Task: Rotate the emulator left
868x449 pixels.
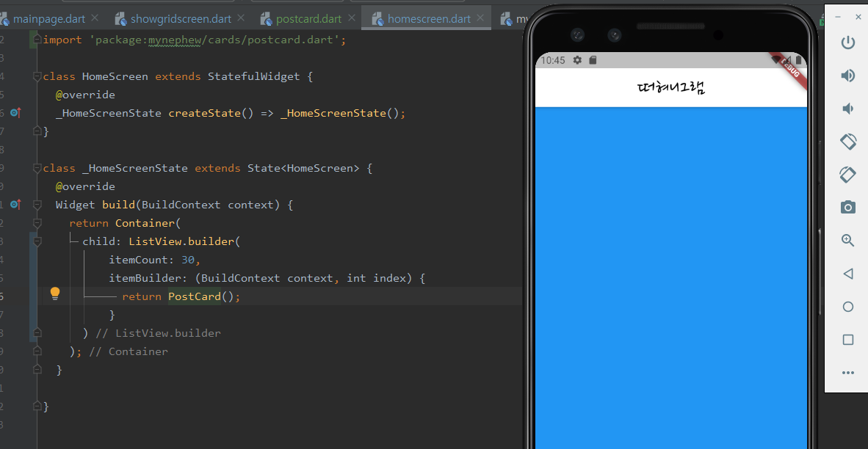Action: (847, 141)
